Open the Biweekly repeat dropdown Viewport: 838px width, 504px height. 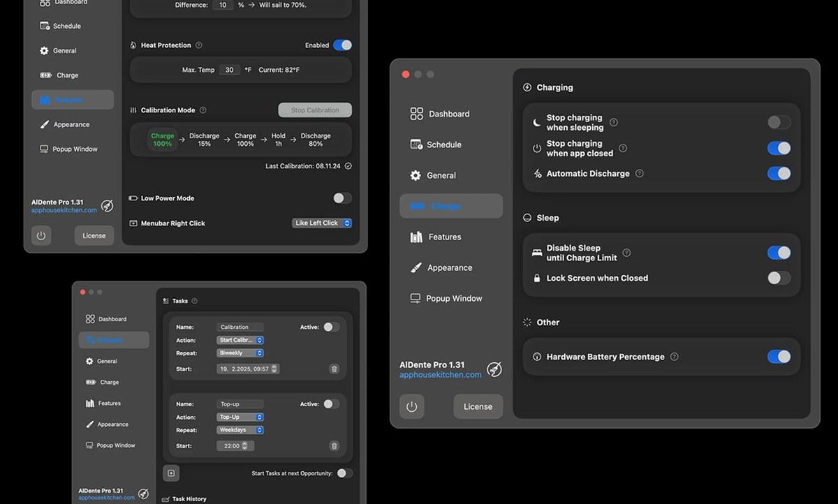[240, 353]
